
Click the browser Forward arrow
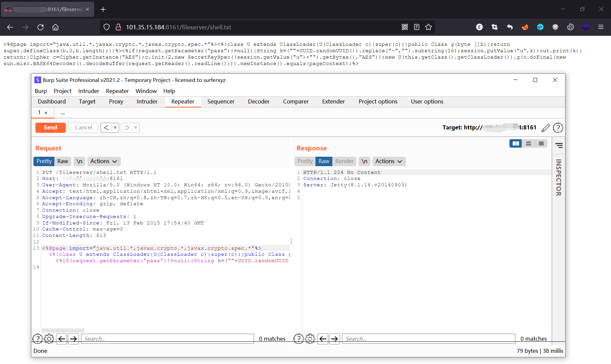point(25,27)
